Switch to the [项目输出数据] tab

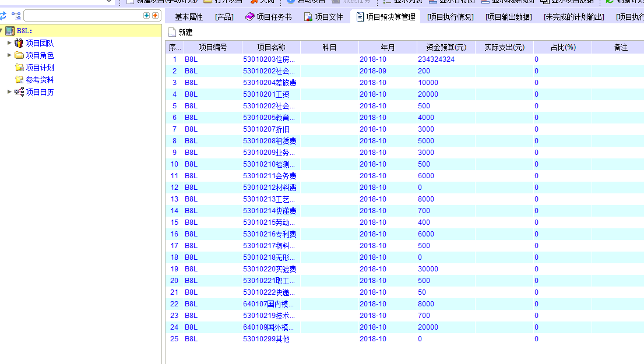[x=508, y=17]
